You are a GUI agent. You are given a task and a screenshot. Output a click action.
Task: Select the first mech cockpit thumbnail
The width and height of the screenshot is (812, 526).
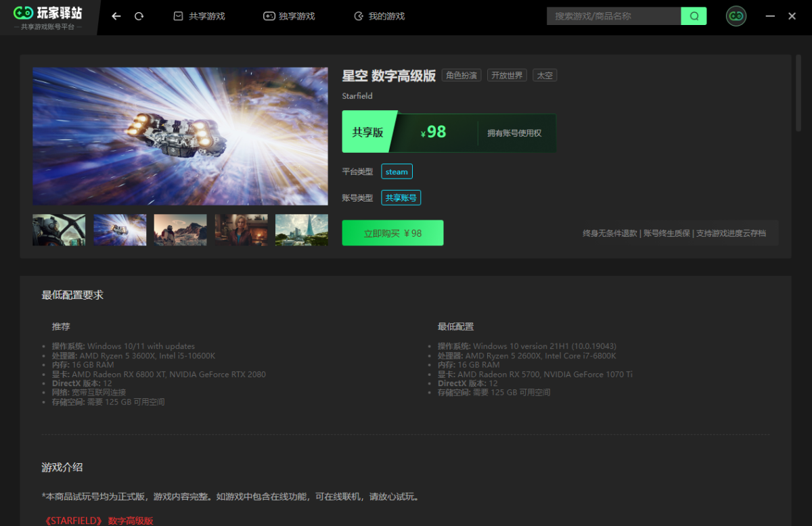tap(59, 230)
